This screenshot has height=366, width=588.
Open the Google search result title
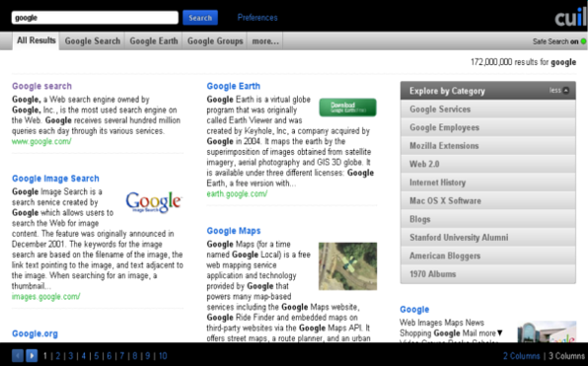coord(41,86)
